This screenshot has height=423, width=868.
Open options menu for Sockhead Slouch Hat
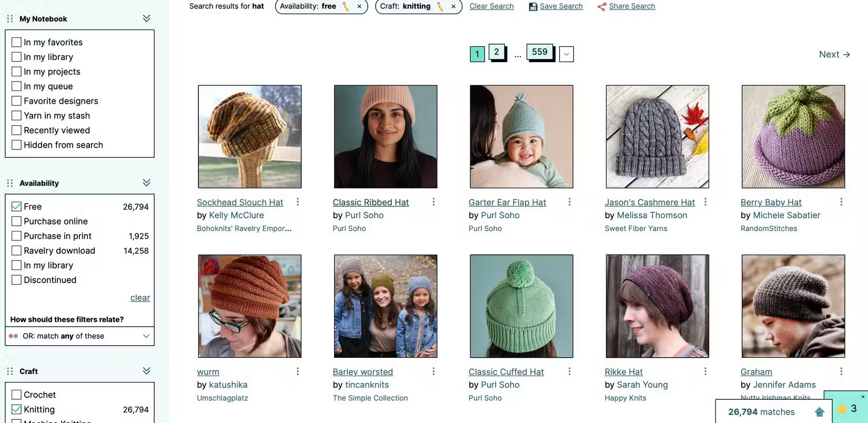[x=298, y=202]
